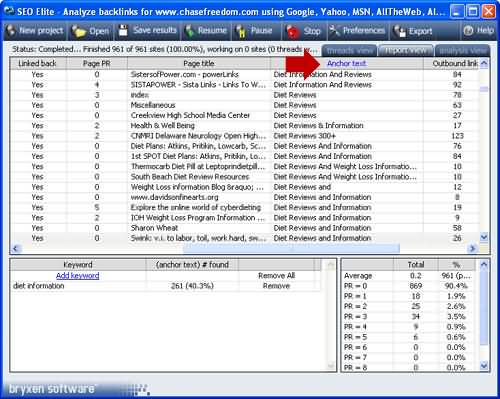The width and height of the screenshot is (500, 399).
Task: Click the '(anchor text) # found' header
Action: click(x=192, y=265)
